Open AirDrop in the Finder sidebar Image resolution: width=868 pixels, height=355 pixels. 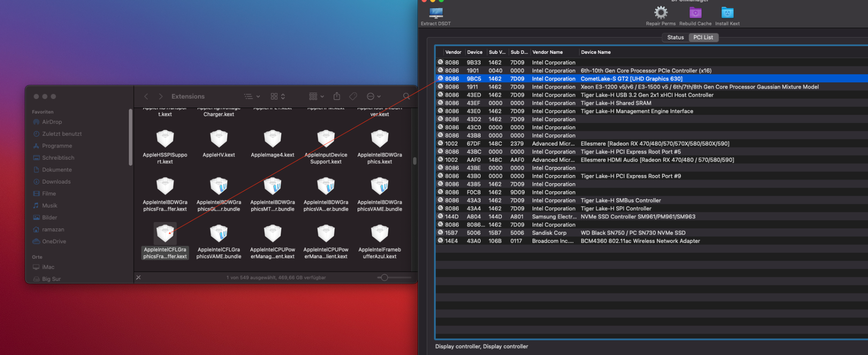52,122
